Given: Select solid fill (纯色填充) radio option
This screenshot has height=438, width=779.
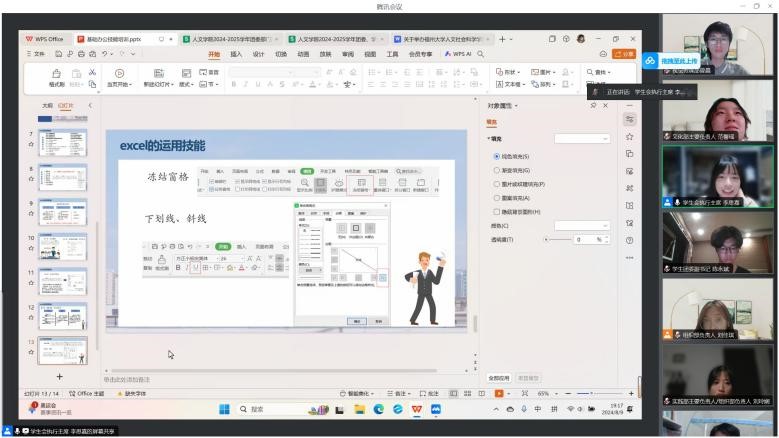Looking at the screenshot, I should [x=496, y=157].
